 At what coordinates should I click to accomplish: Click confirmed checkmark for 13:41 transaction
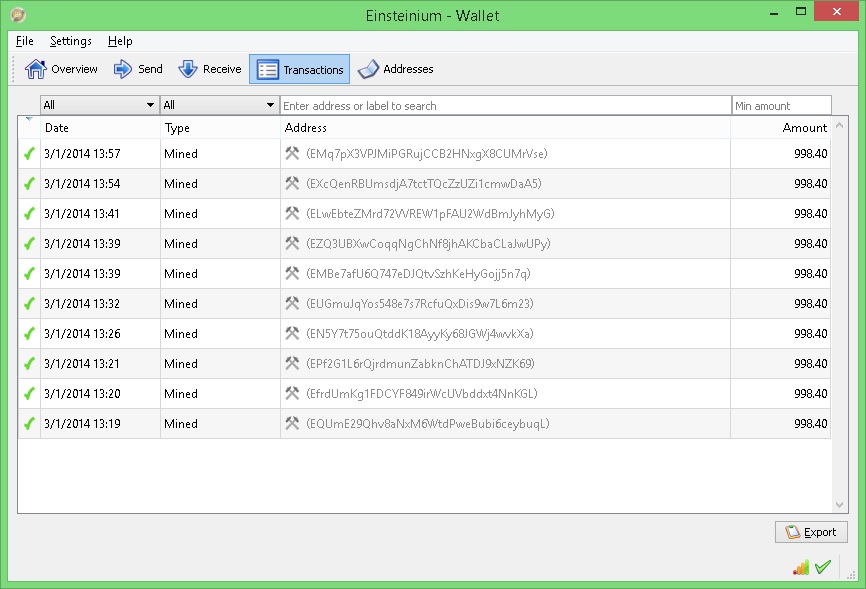click(x=29, y=214)
